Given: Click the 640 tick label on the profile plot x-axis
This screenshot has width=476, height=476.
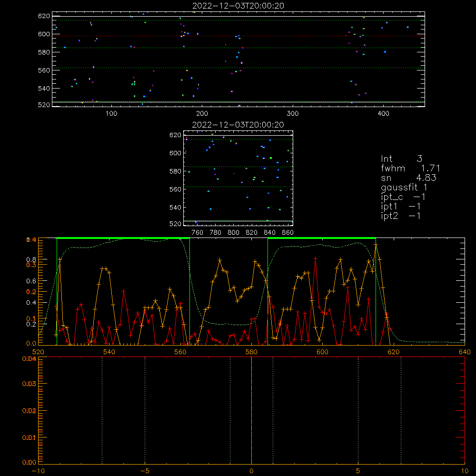Looking at the screenshot, I should tap(465, 352).
